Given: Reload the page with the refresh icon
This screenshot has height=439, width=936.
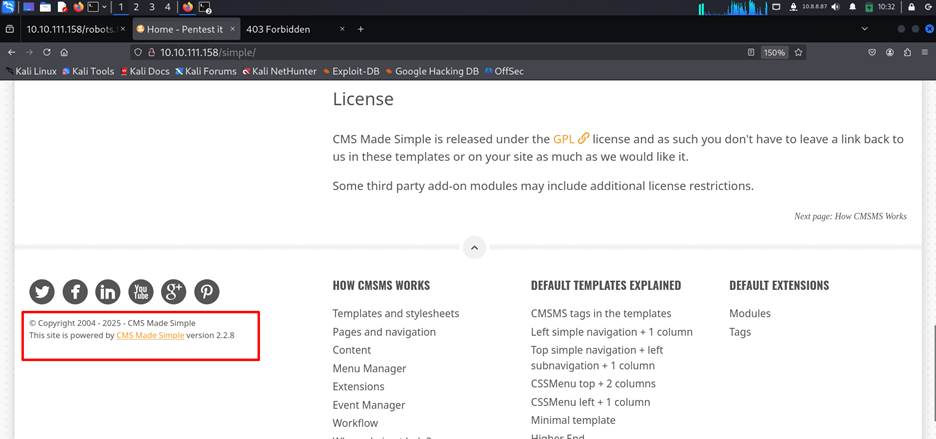Looking at the screenshot, I should pos(46,52).
